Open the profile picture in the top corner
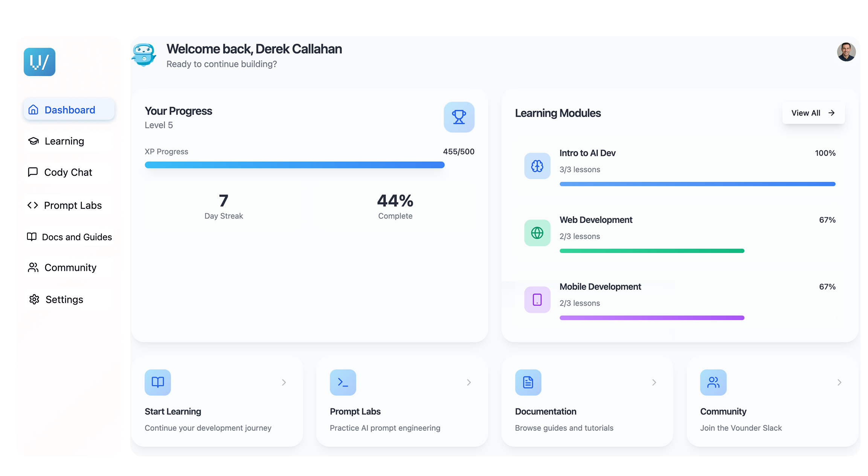This screenshot has height=476, width=868. tap(846, 52)
